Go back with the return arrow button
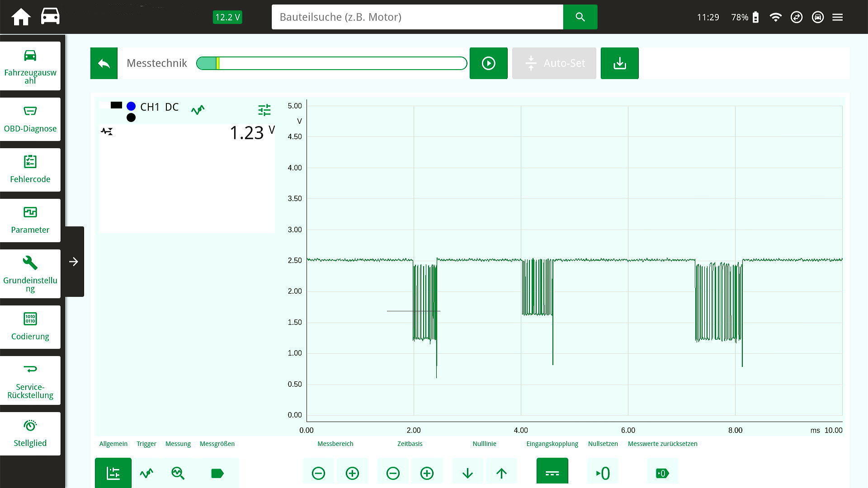868x488 pixels. coord(104,63)
